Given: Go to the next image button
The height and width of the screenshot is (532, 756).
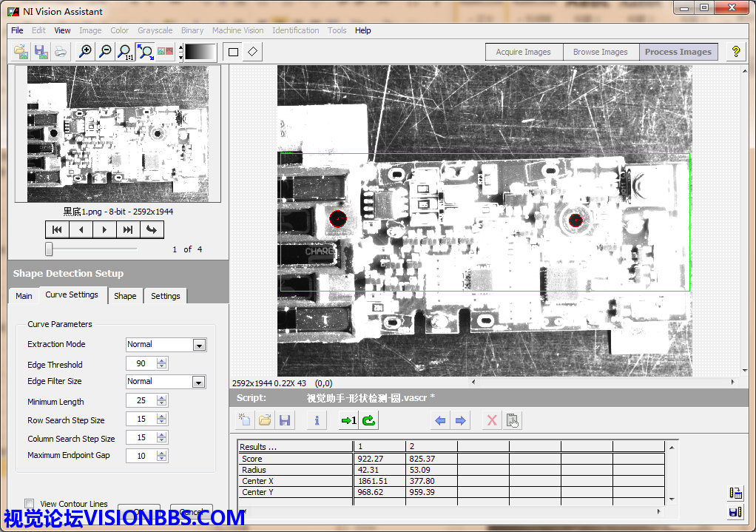Looking at the screenshot, I should coord(104,229).
